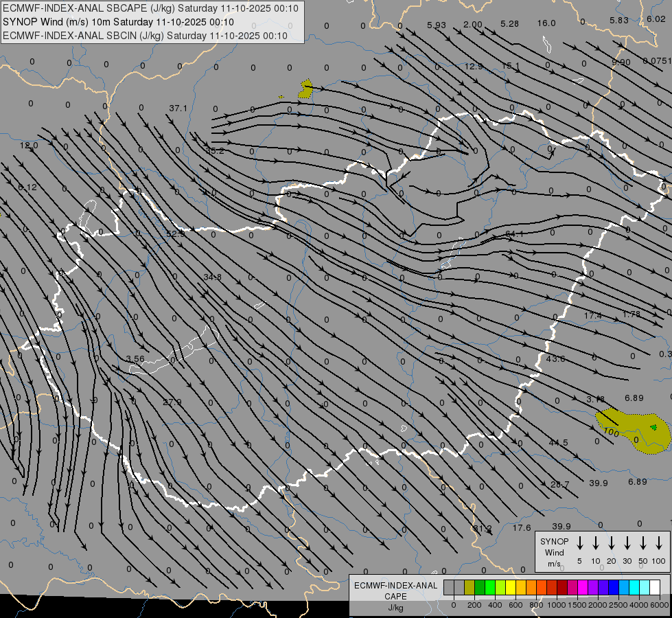672x618 pixels.
Task: Pick the yellow 600 J/kg legend swatch
Action: point(511,587)
